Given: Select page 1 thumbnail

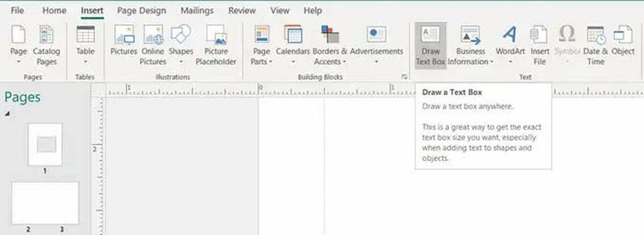Looking at the screenshot, I should coord(45,144).
